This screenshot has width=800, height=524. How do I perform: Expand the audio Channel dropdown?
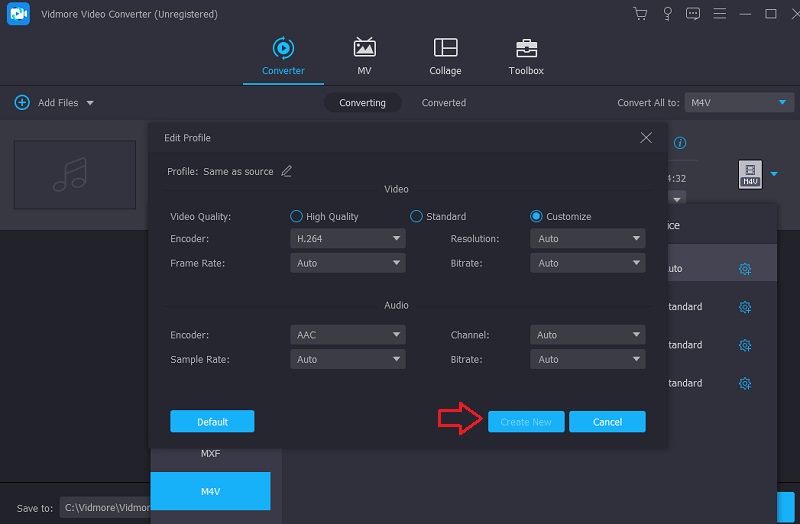coord(588,335)
